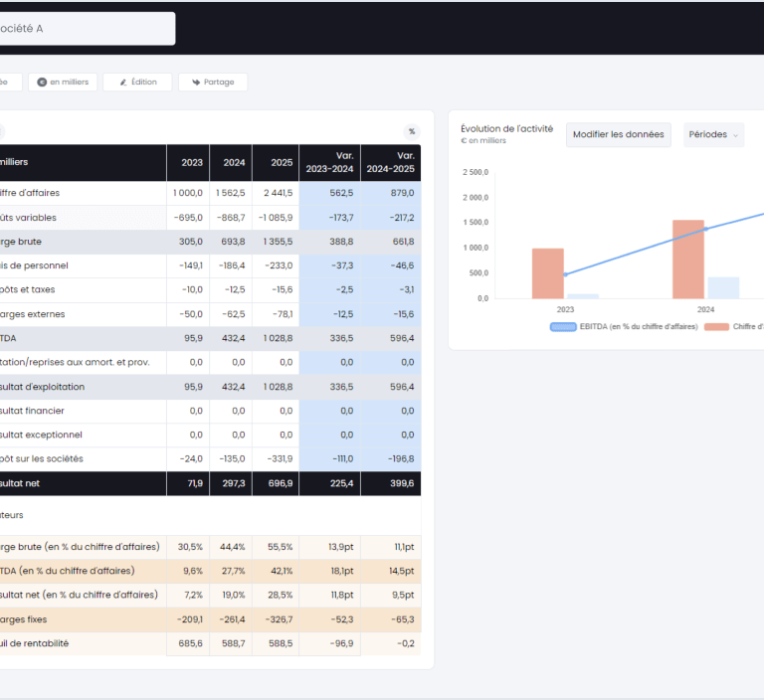Click value -331,9 in corporate tax row
Viewport: 764px width, 700px height.
coord(280,458)
